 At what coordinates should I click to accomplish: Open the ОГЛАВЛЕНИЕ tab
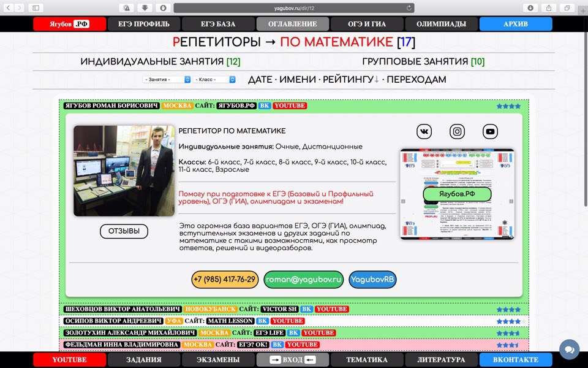293,24
